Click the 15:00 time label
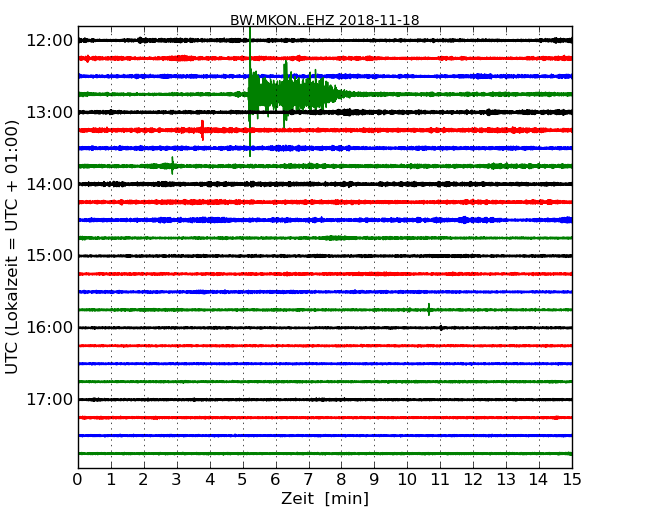 click(x=49, y=256)
